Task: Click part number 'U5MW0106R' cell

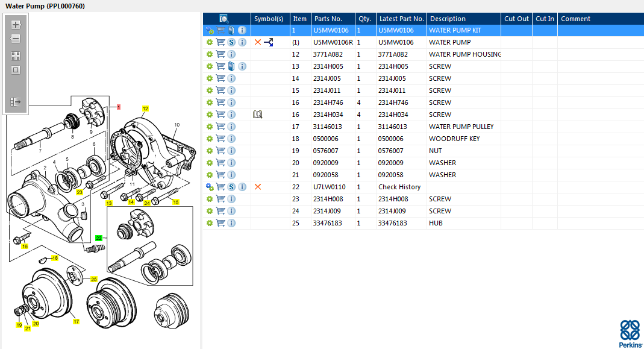Action: [333, 42]
